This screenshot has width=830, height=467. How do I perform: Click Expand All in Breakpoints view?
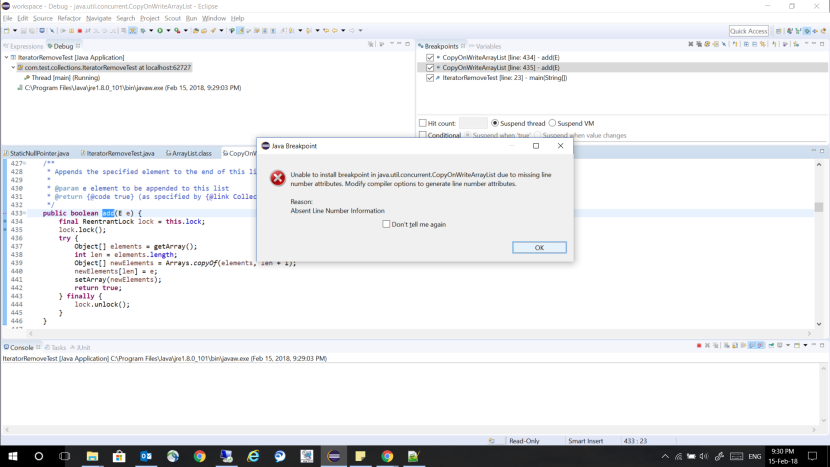pos(746,44)
